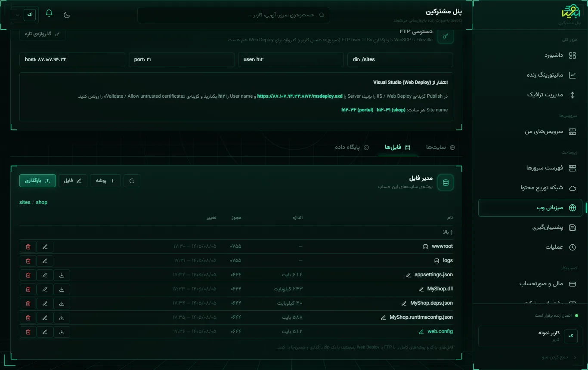588x370 pixels.
Task: Open مدیریت ترافیک traffic management
Action: click(x=530, y=95)
